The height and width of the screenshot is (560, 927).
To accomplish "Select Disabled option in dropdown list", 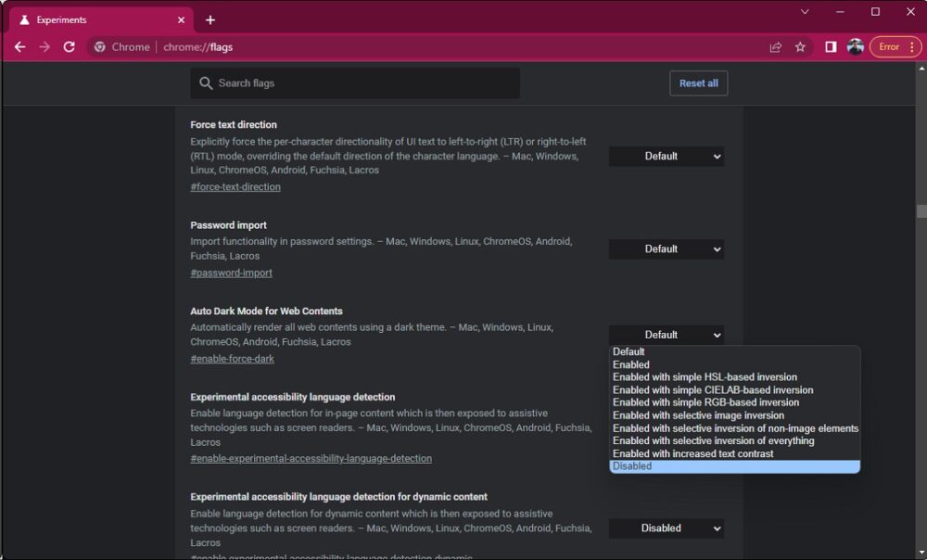I will click(632, 466).
